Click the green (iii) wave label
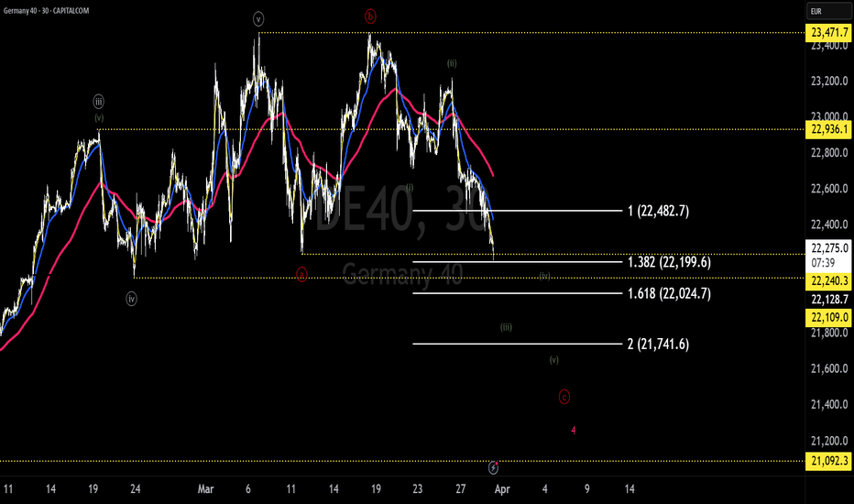This screenshot has height=504, width=854. [x=506, y=327]
